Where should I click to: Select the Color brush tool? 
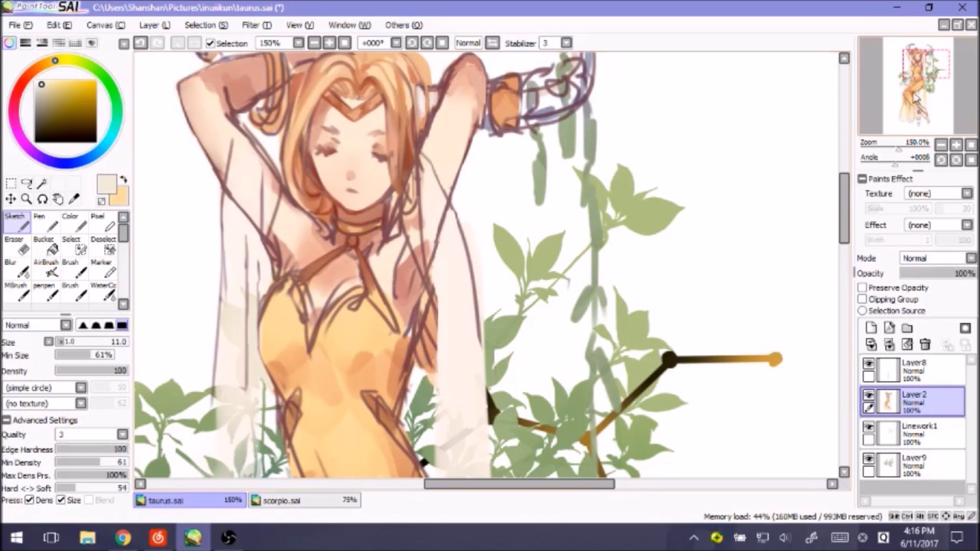tap(73, 222)
